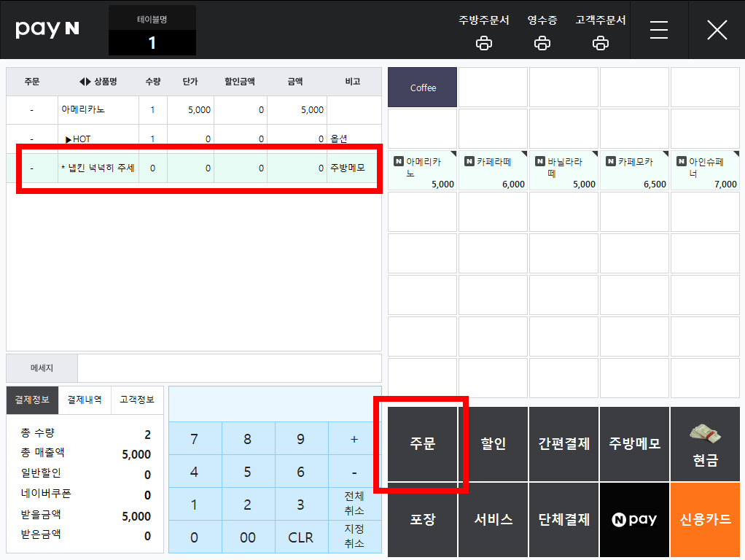
Task: Click the 단가 column header
Action: point(190,82)
